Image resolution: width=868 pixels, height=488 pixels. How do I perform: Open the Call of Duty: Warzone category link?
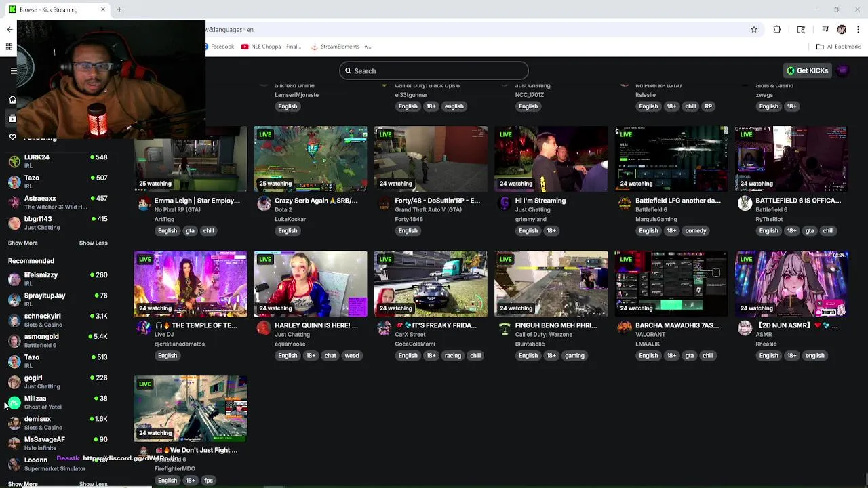coord(544,335)
